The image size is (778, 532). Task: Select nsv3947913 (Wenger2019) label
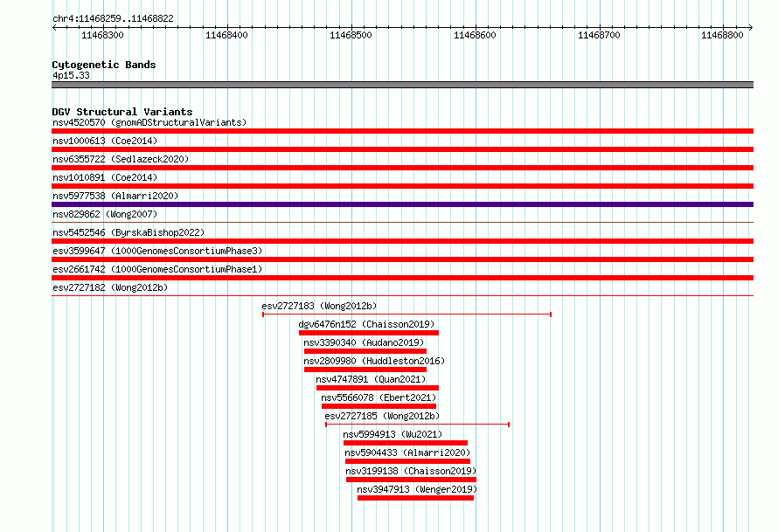tap(417, 489)
